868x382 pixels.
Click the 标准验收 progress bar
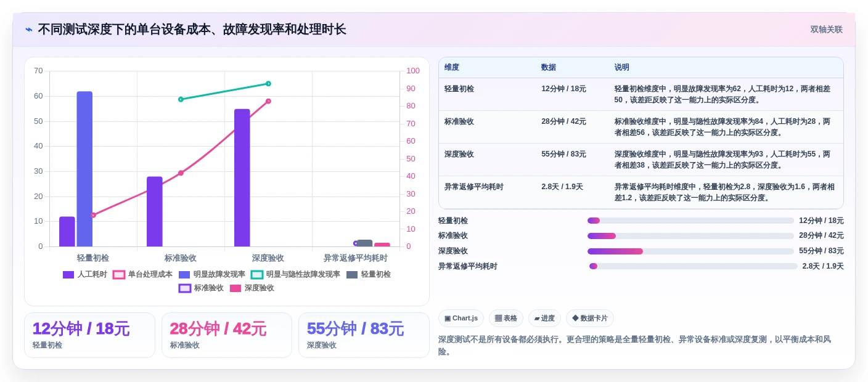coord(690,236)
